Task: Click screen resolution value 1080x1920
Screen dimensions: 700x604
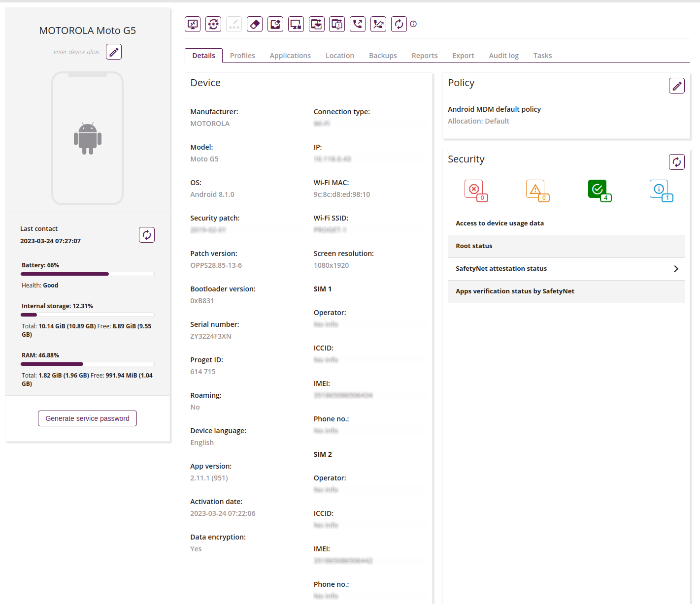Action: (331, 265)
